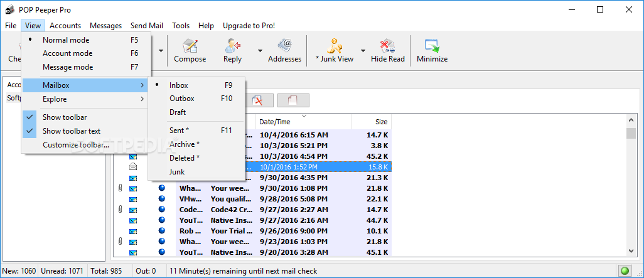This screenshot has width=644, height=278.
Task: Open the dropdown arrow left of Compose
Action: pyautogui.click(x=161, y=50)
